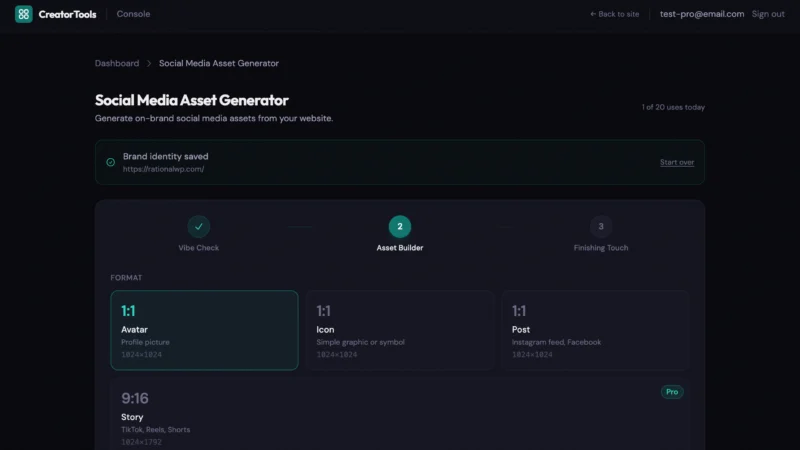The height and width of the screenshot is (450, 800).
Task: Click the Vibe Check step label
Action: click(x=199, y=248)
